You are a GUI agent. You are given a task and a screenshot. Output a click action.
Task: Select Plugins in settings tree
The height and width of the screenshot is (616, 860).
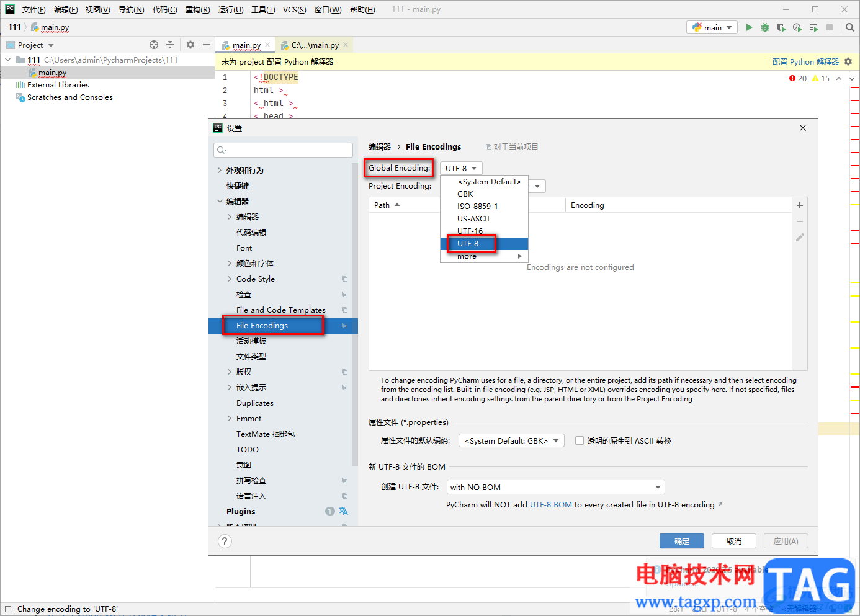(241, 512)
